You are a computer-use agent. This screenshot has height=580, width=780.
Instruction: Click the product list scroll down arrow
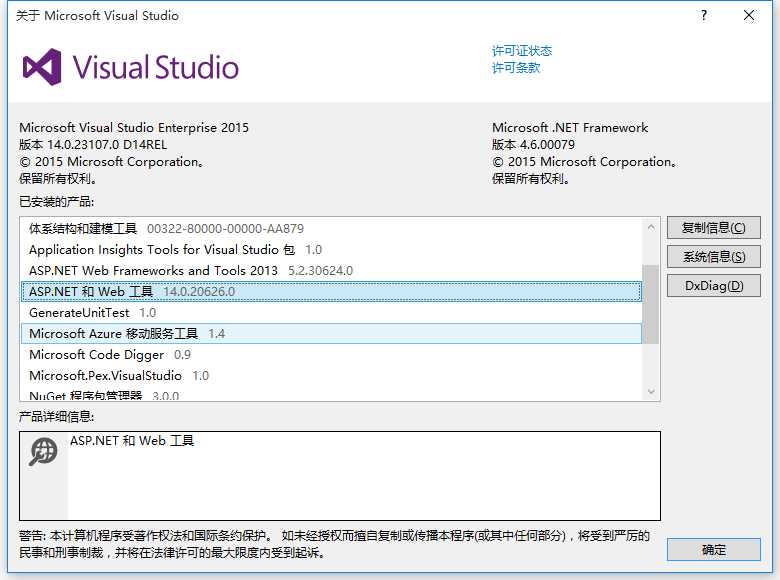pos(651,391)
